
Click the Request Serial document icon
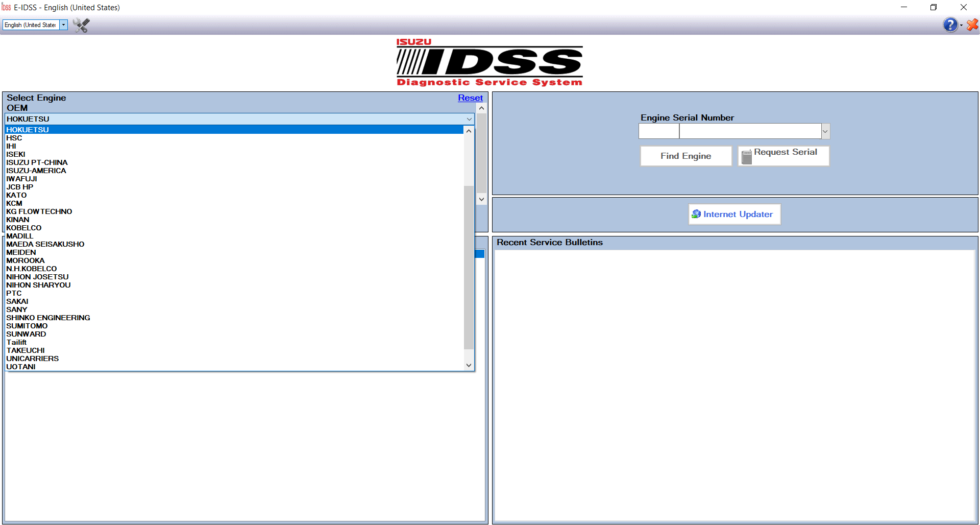pyautogui.click(x=746, y=157)
